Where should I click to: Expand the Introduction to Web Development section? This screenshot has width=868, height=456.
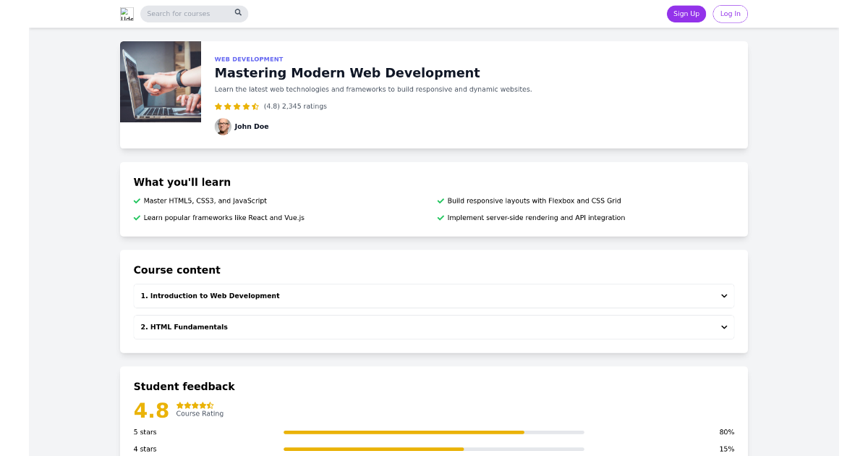pos(434,295)
